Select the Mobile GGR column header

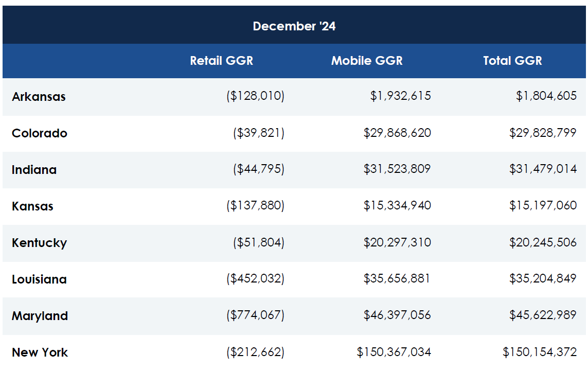click(367, 61)
